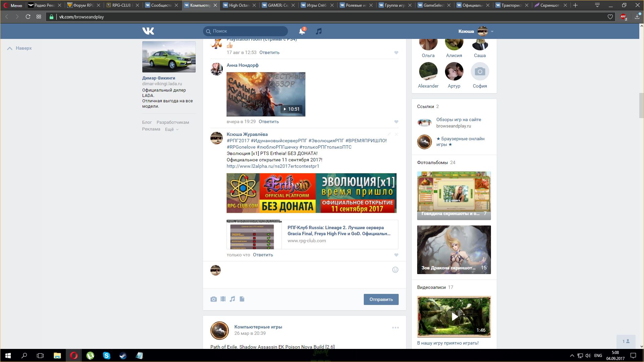Click Ответить under the только что comment
This screenshot has width=644, height=362.
point(263,255)
